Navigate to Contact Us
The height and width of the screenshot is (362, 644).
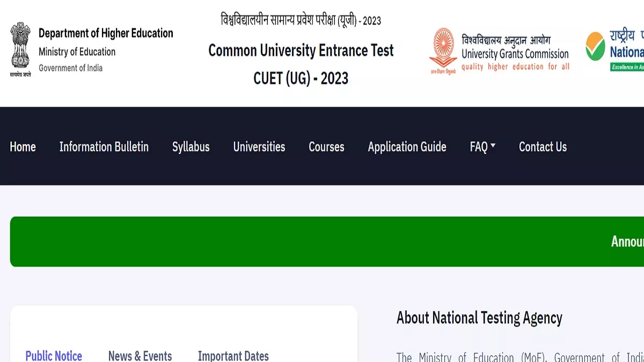tap(543, 147)
